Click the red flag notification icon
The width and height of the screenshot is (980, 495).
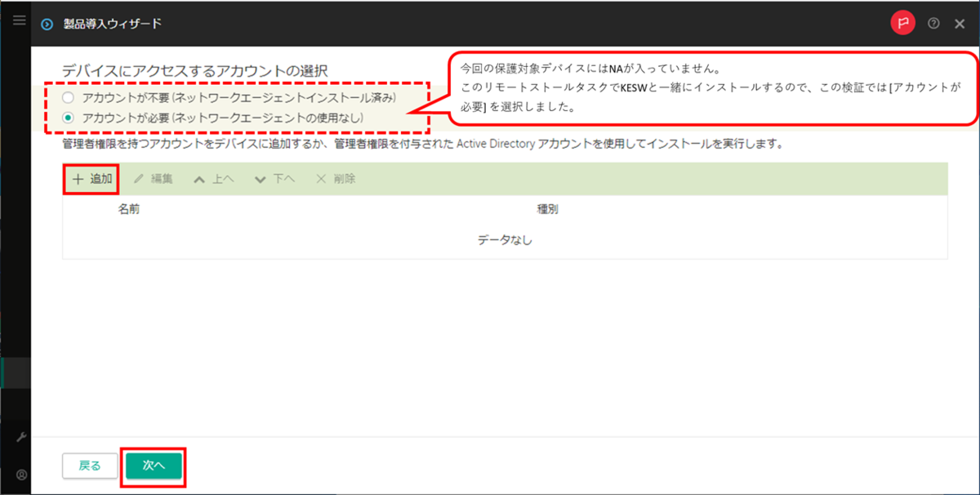coord(902,24)
